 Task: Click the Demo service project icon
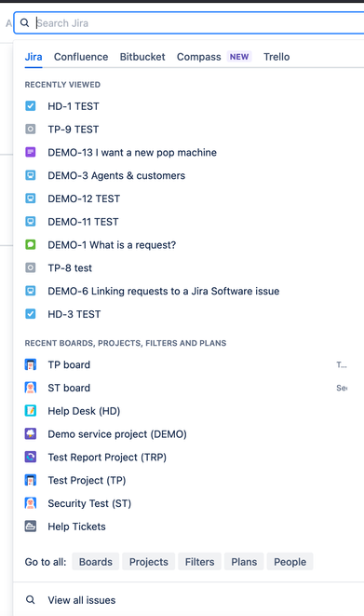30,433
